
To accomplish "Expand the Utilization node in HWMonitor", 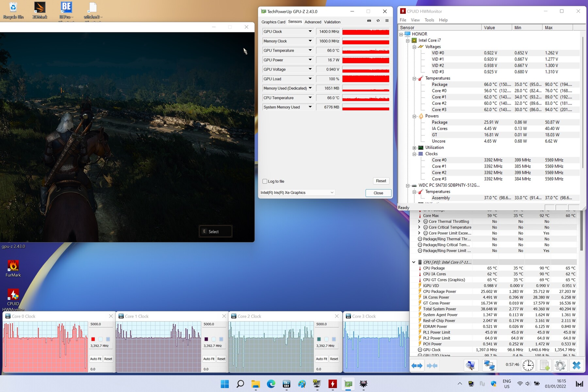I will pyautogui.click(x=414, y=148).
